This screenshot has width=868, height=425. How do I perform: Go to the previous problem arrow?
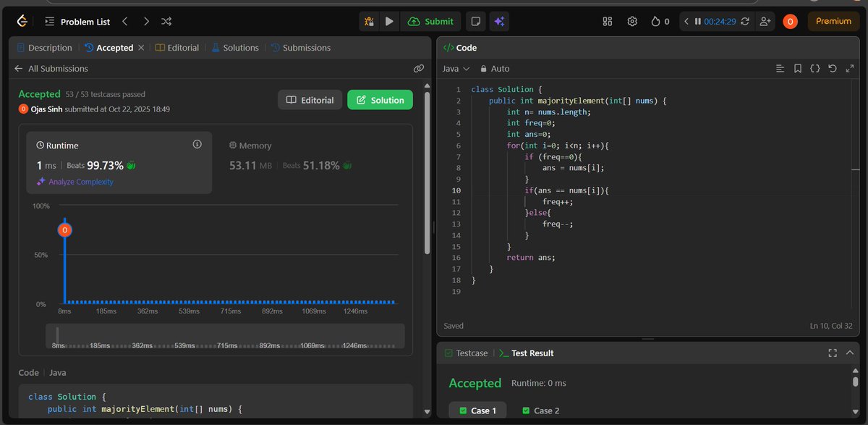(x=124, y=22)
